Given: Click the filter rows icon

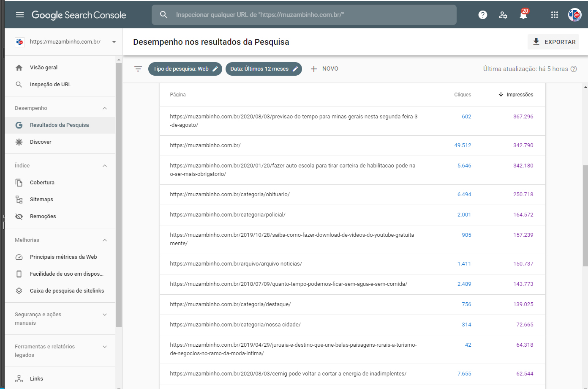Looking at the screenshot, I should [138, 69].
